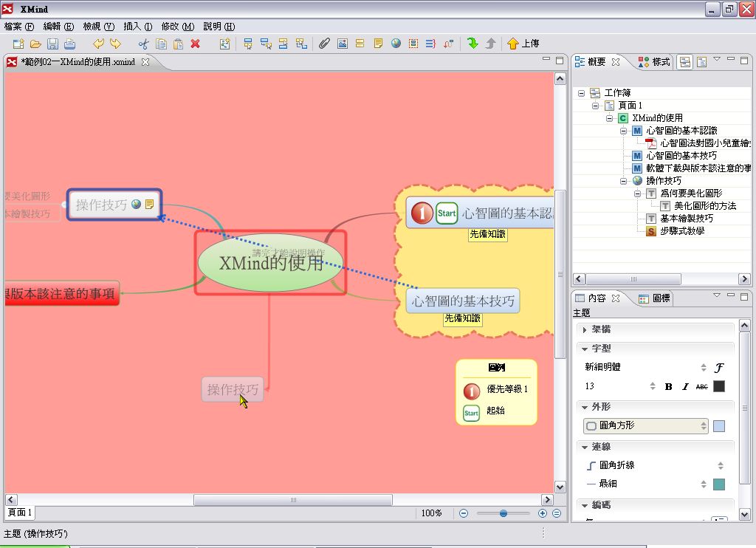Collapse the 操作技巧 tree node
The width and height of the screenshot is (756, 548).
pyautogui.click(x=624, y=180)
